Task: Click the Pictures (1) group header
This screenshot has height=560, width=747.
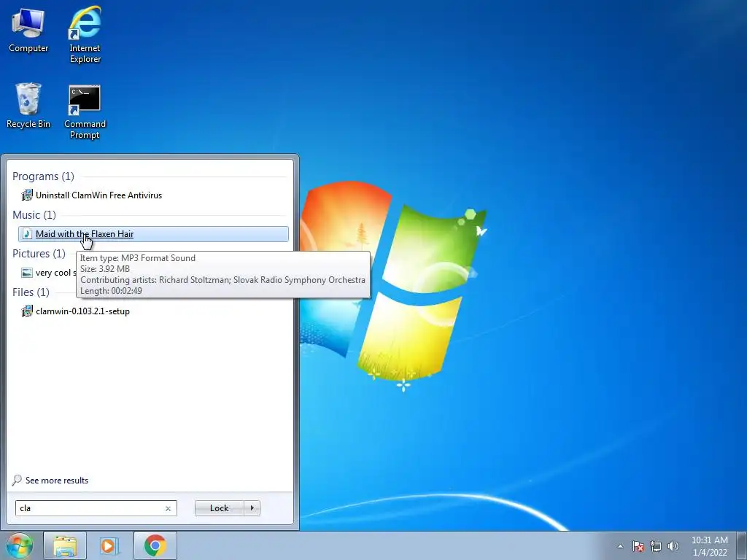Action: pyautogui.click(x=39, y=253)
